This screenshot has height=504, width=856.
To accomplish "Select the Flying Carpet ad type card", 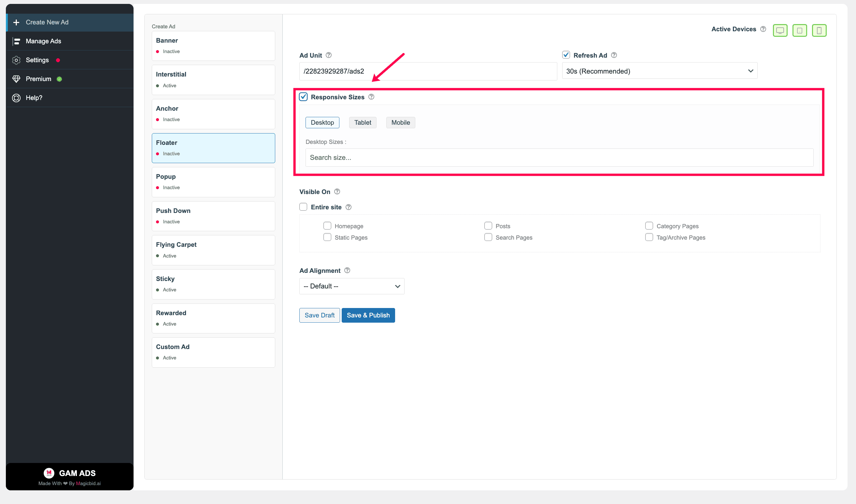I will tap(213, 250).
